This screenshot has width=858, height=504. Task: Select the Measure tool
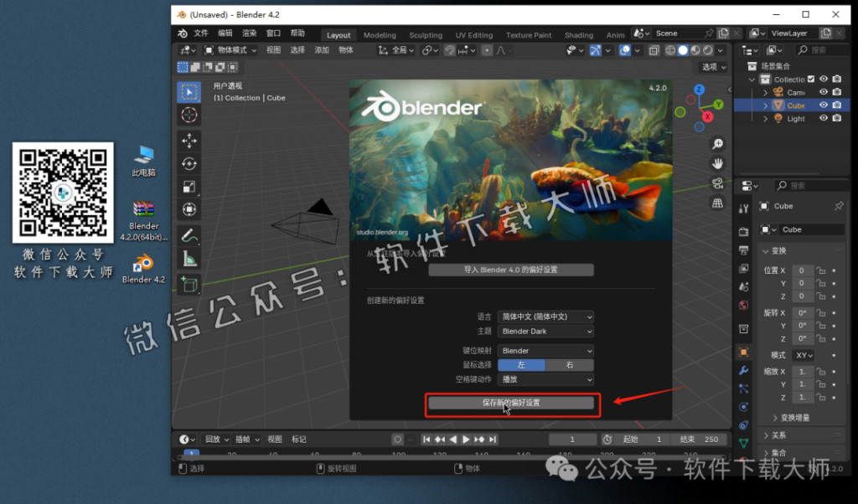point(189,260)
